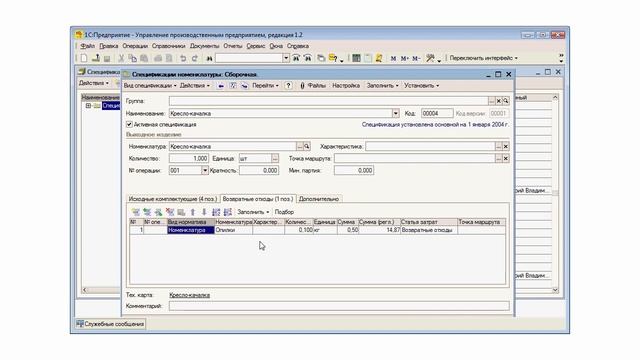Click the Код field value 00004

pos(437,113)
